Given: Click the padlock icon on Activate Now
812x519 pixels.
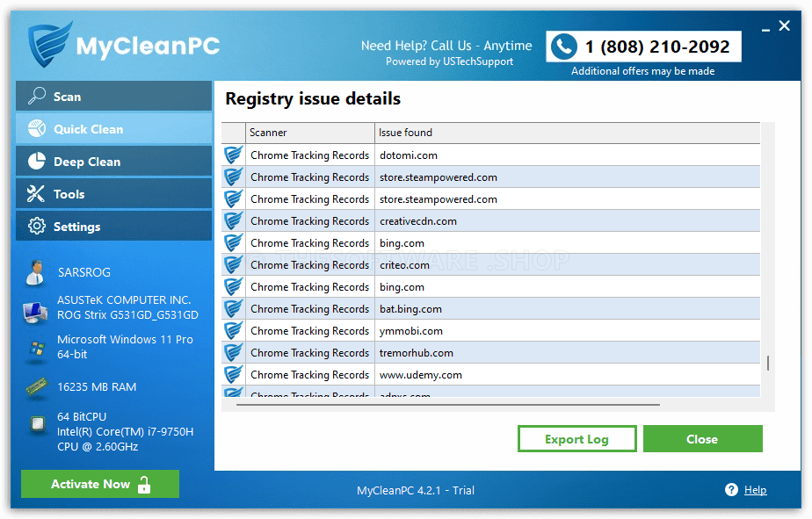Looking at the screenshot, I should click(x=144, y=485).
